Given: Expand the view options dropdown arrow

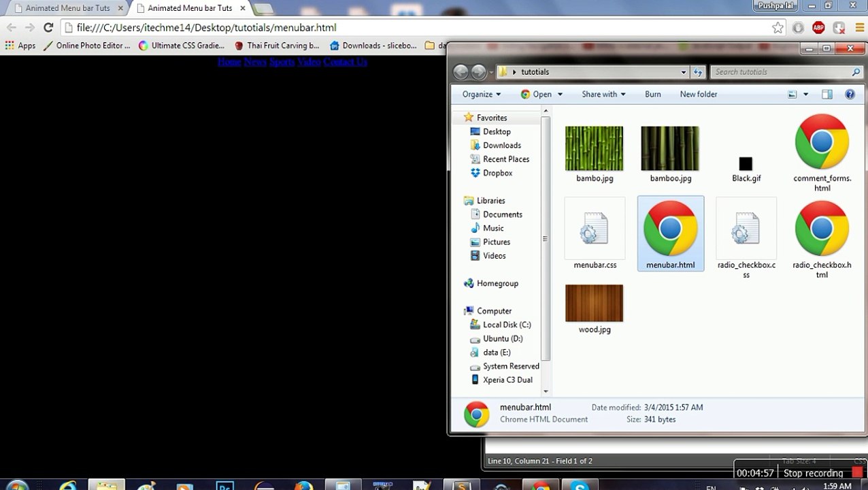Looking at the screenshot, I should pos(805,95).
